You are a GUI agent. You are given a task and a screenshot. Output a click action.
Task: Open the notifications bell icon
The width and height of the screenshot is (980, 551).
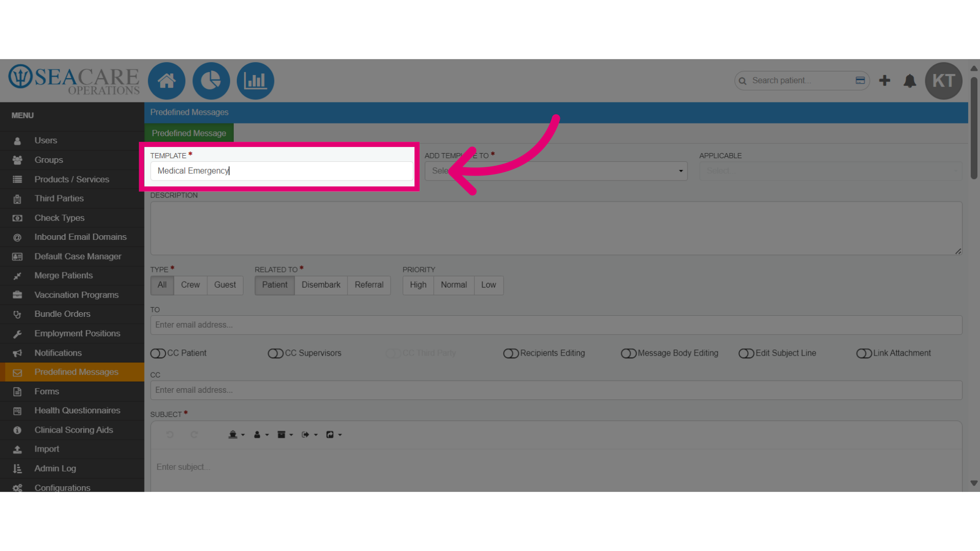click(910, 81)
